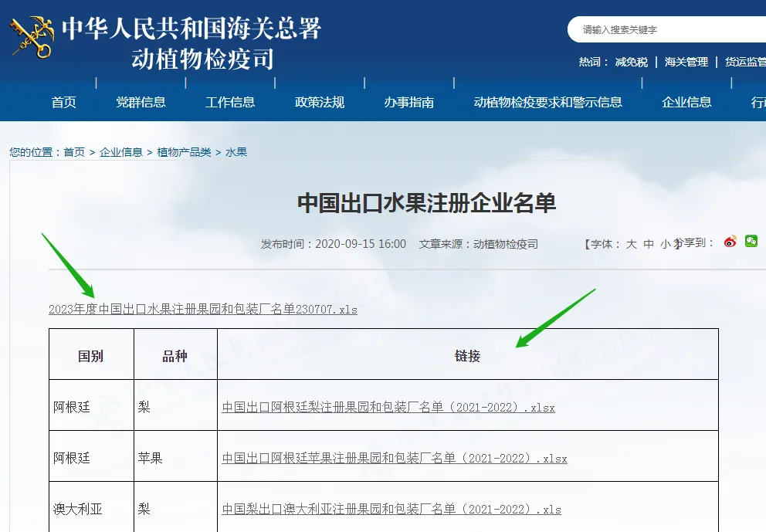Open the 企业信息 navigation tab
Viewport: 766px width, 532px height.
686,101
